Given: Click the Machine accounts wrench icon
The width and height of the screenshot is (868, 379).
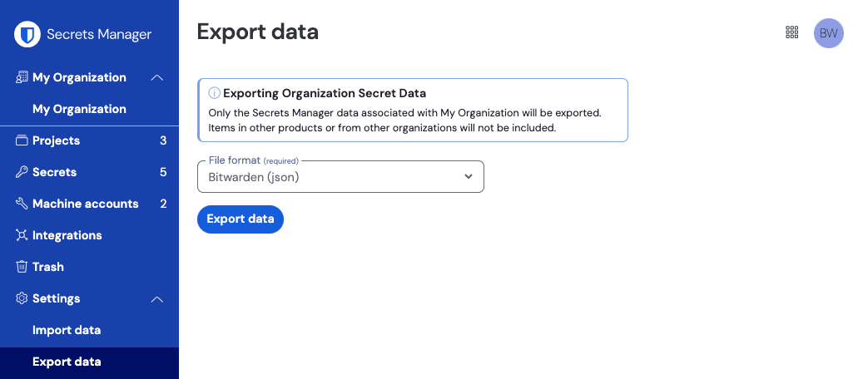Looking at the screenshot, I should pos(22,204).
